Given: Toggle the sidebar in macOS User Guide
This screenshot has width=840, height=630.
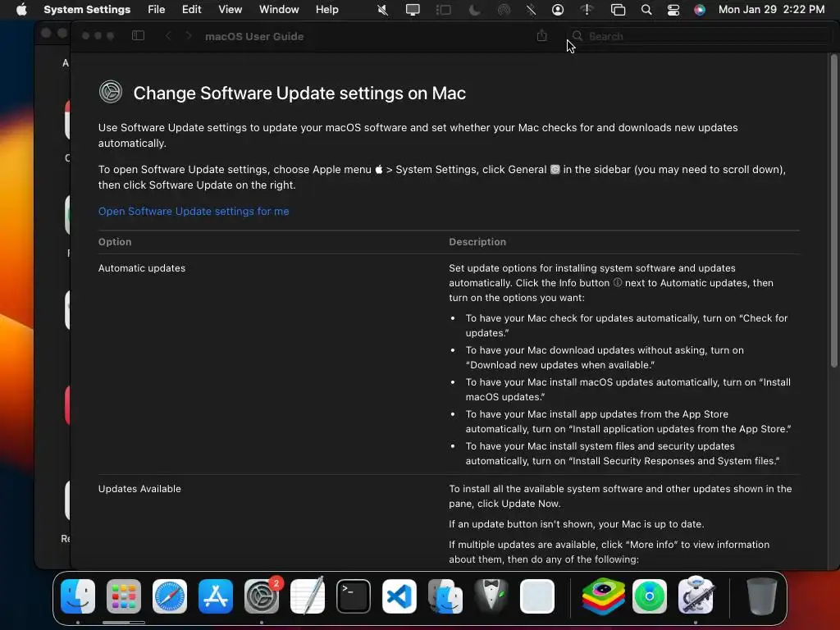Looking at the screenshot, I should [x=138, y=36].
